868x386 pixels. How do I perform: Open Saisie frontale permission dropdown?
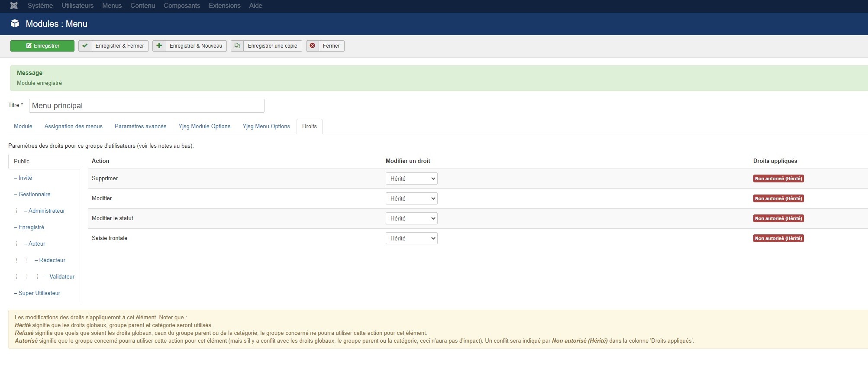(411, 238)
